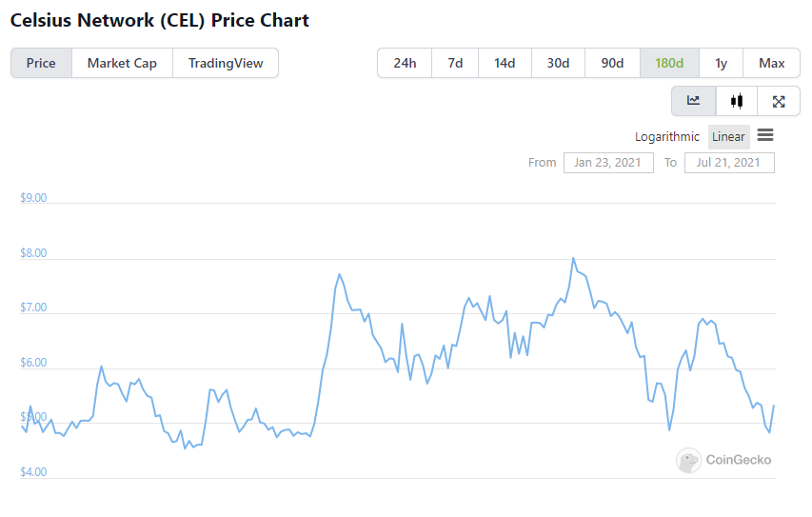
Task: Open the To date picker
Action: tap(728, 163)
